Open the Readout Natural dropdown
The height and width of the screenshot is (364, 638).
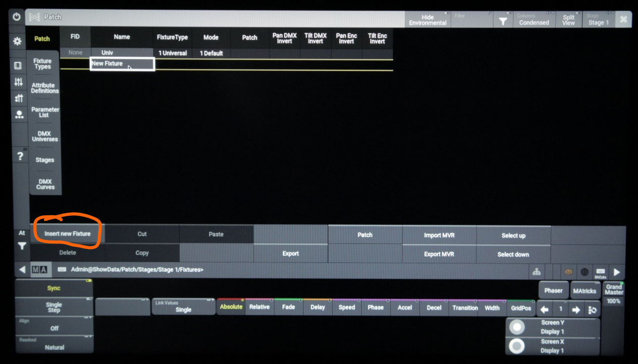54,344
